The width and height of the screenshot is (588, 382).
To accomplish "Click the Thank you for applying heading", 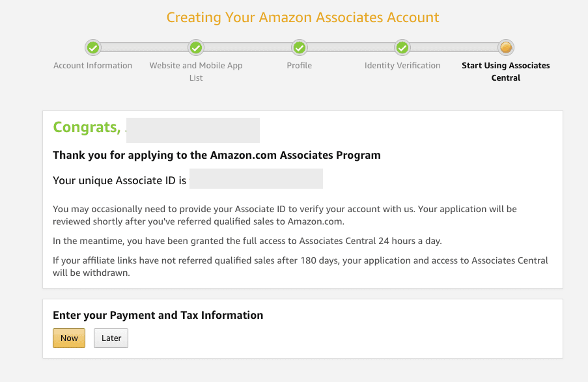I will pos(217,156).
